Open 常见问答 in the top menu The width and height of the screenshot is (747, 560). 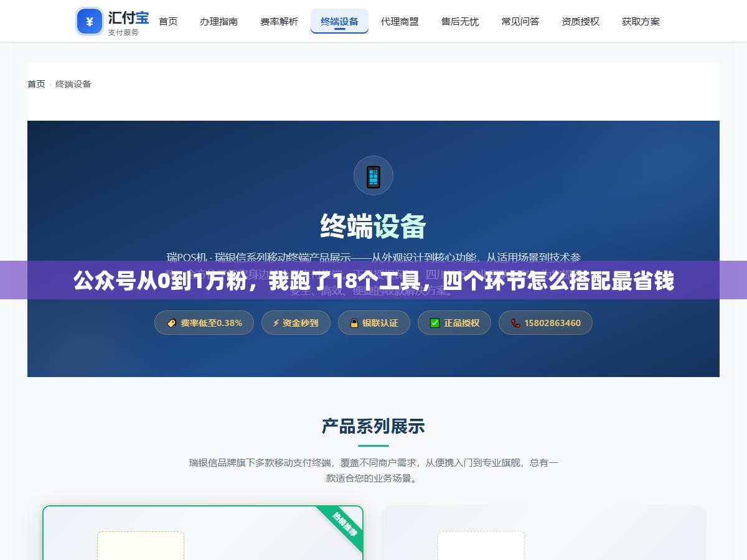coord(520,22)
